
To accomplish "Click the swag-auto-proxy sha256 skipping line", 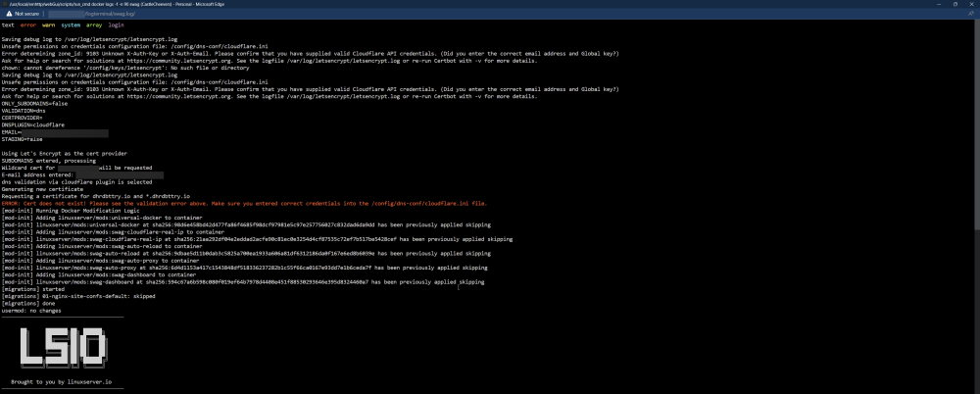I will tap(244, 268).
